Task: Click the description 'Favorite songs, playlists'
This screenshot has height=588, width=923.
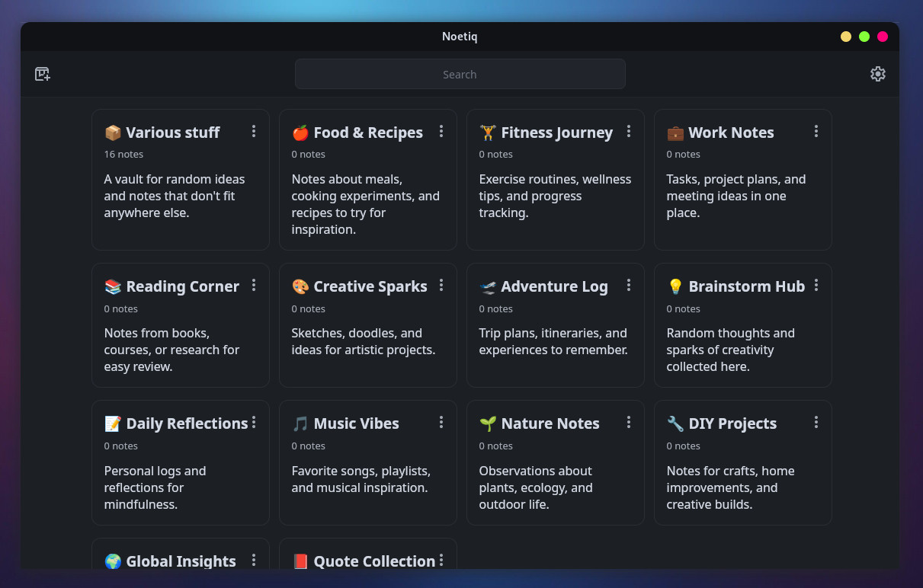Action: pyautogui.click(x=361, y=479)
